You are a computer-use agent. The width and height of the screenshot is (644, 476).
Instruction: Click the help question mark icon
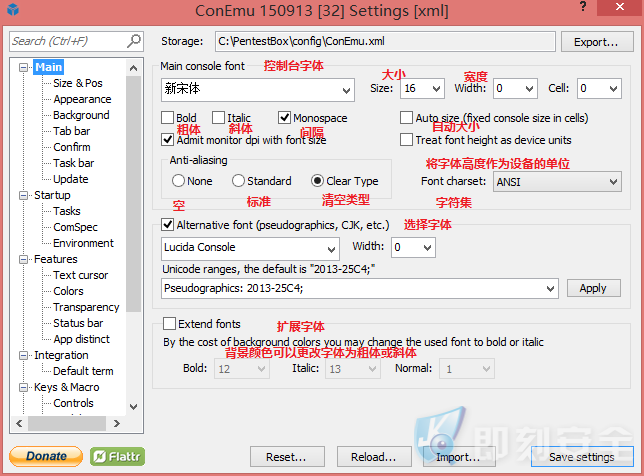[583, 6]
